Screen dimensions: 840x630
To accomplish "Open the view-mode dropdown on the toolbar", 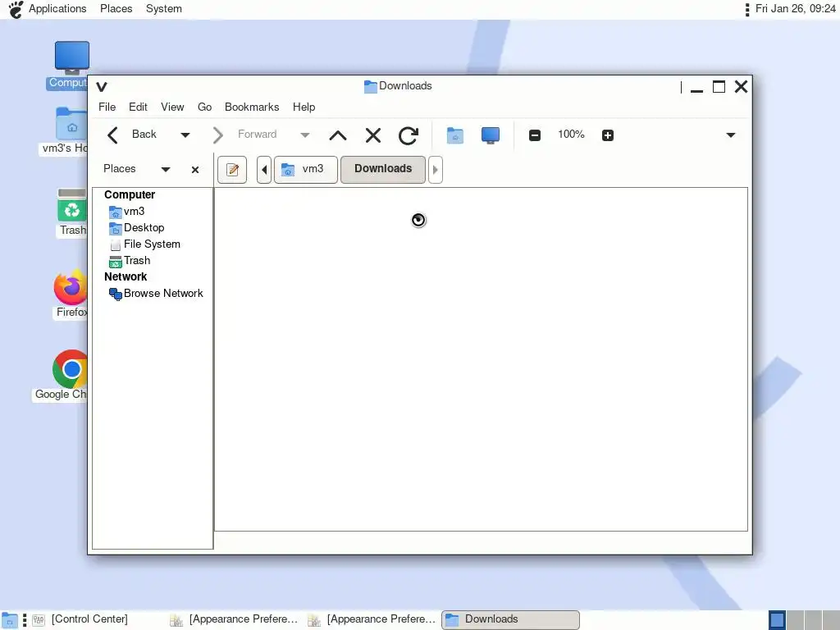I will pos(731,135).
